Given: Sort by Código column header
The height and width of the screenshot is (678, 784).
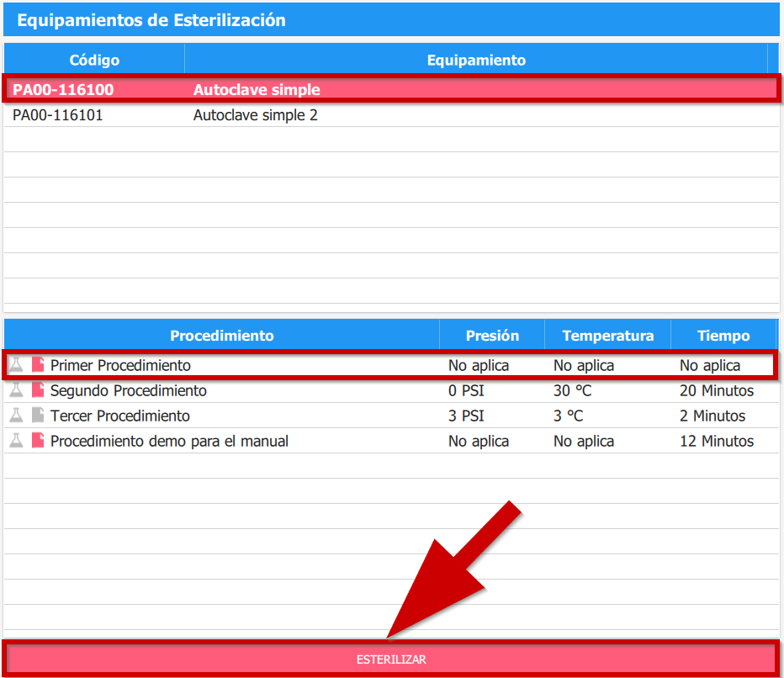Looking at the screenshot, I should 94,61.
